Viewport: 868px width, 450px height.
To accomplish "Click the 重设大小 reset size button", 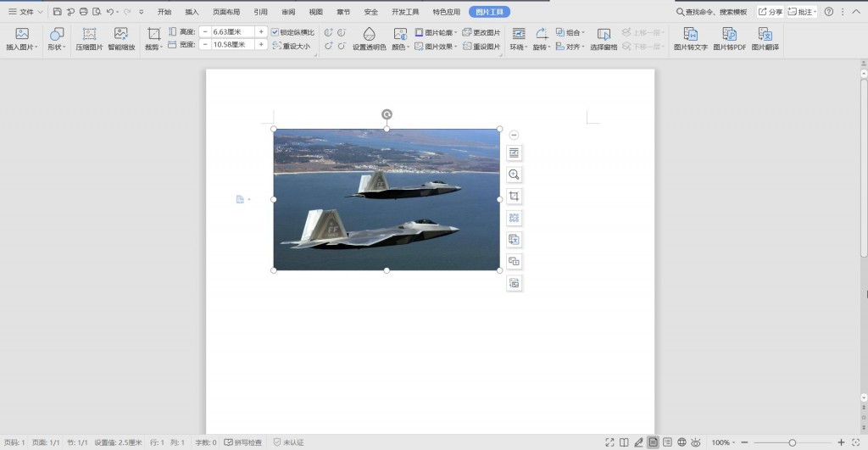I will [x=292, y=46].
